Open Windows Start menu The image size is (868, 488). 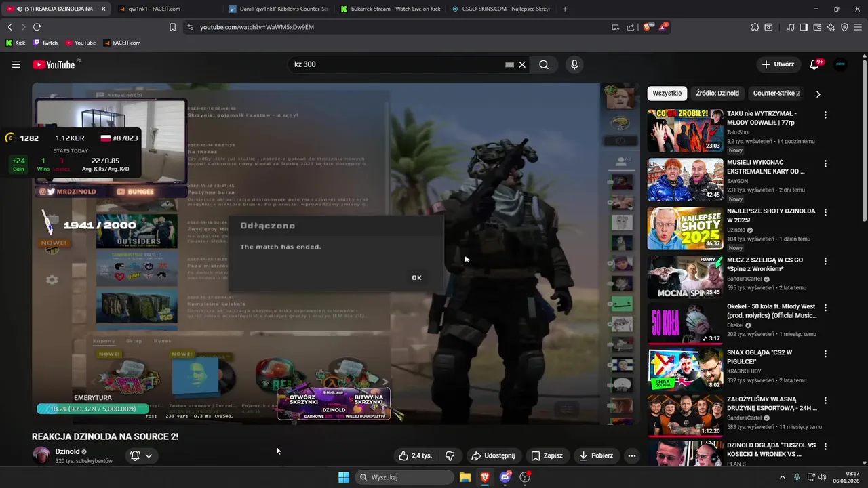[344, 477]
